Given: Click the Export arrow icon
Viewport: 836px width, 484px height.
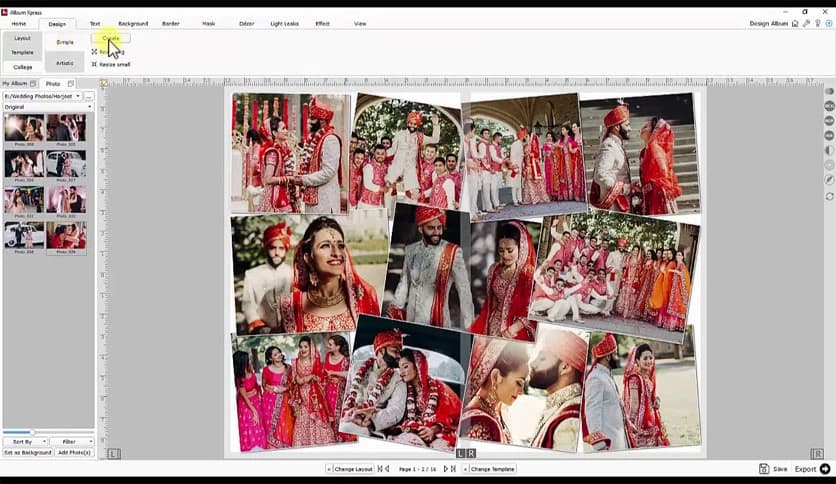Looking at the screenshot, I should click(x=825, y=469).
